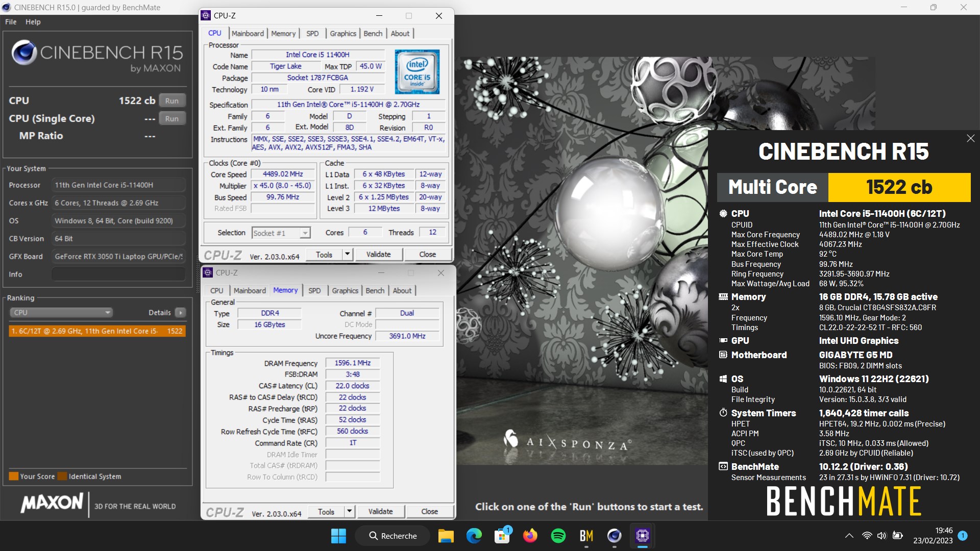Open About tab in top CPU-Z
Screen dimensions: 980x551
click(x=400, y=33)
